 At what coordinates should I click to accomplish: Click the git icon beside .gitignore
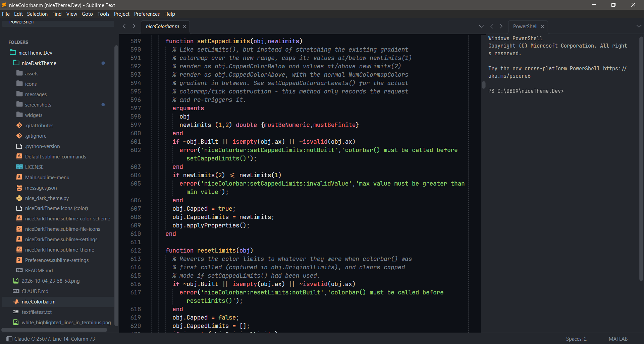point(19,136)
